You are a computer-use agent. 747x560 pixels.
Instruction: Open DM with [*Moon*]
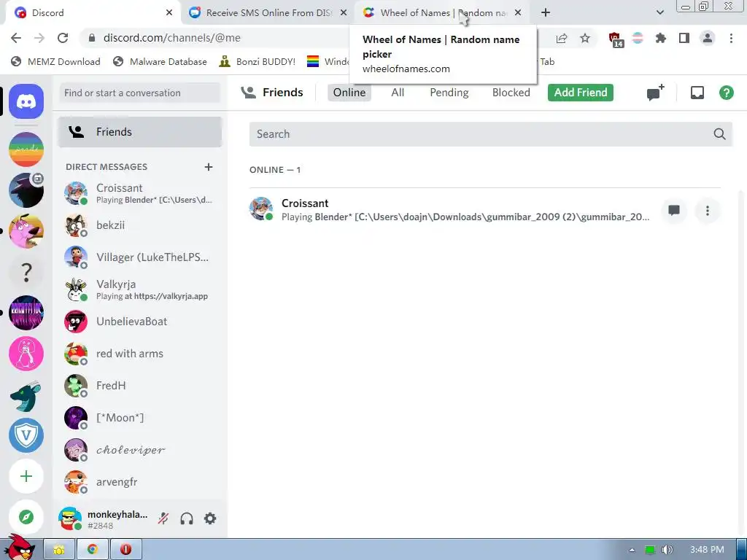point(140,418)
